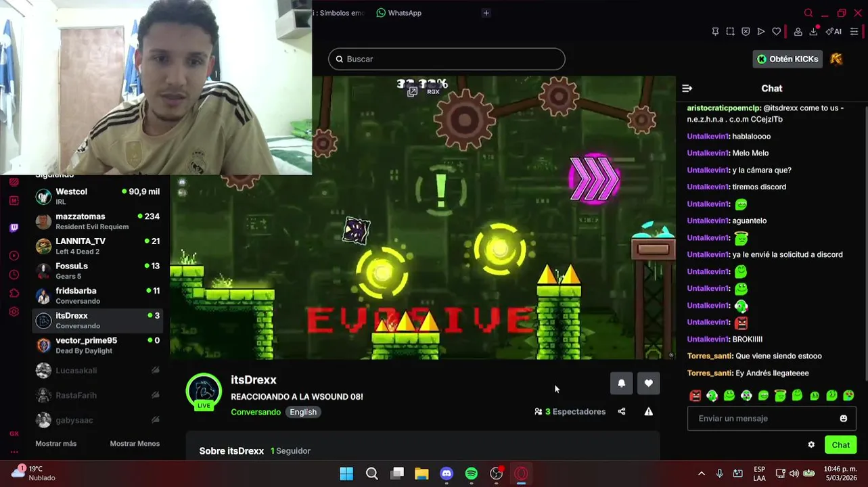Open fridsbarba channel in followed list
The width and height of the screenshot is (868, 487).
[x=97, y=296]
